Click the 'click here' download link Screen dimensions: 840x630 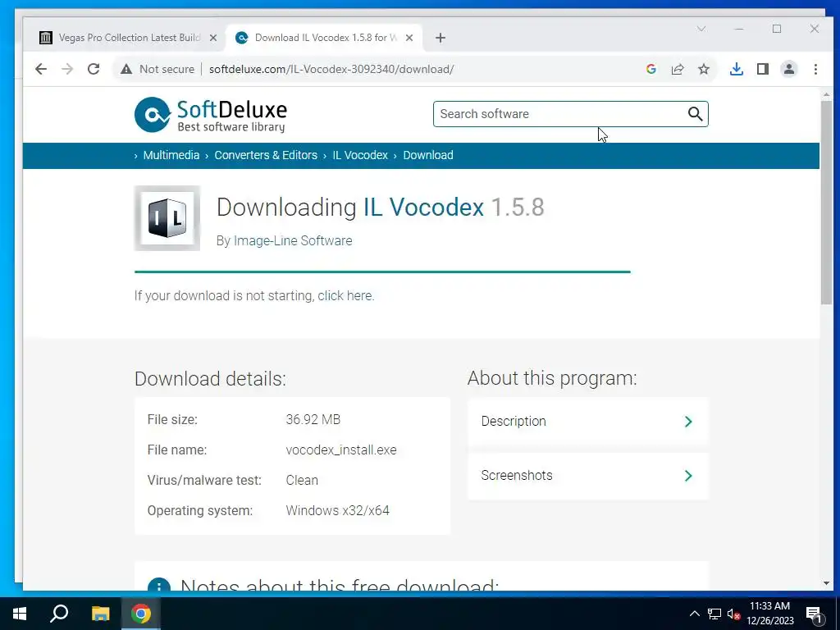345,295
